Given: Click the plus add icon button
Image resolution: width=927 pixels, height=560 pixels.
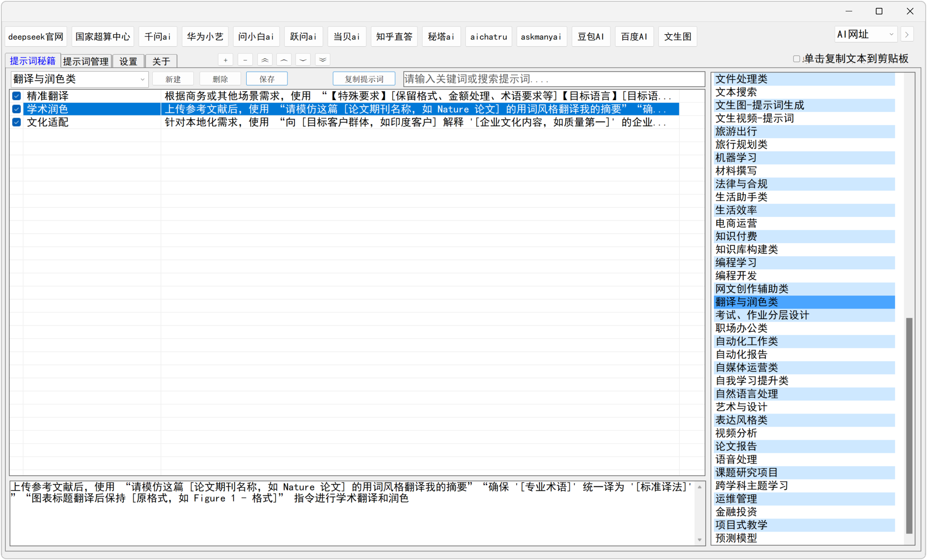Looking at the screenshot, I should tap(225, 60).
